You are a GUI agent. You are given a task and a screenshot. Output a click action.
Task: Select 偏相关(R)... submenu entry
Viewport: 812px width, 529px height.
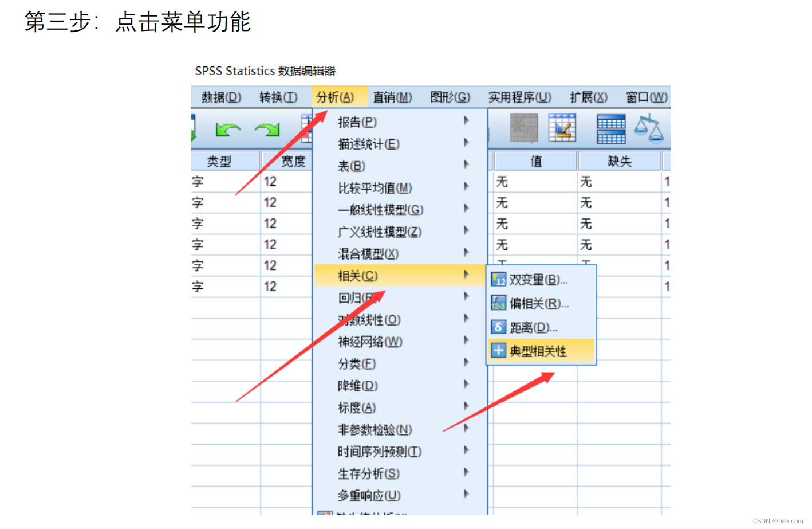[541, 304]
